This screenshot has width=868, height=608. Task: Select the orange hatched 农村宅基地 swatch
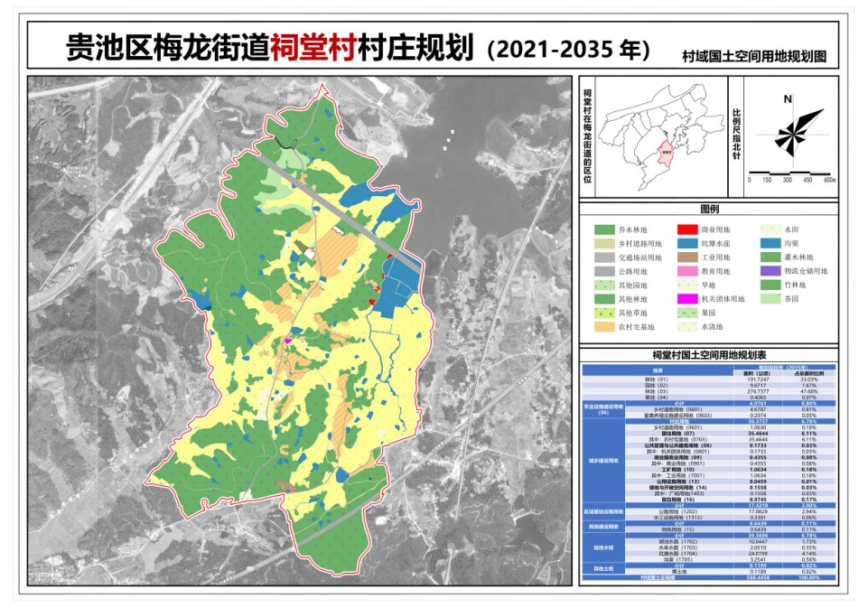pos(604,326)
